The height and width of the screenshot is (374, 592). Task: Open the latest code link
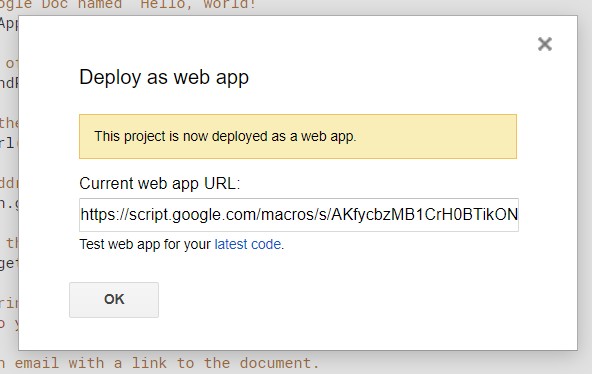pos(248,244)
